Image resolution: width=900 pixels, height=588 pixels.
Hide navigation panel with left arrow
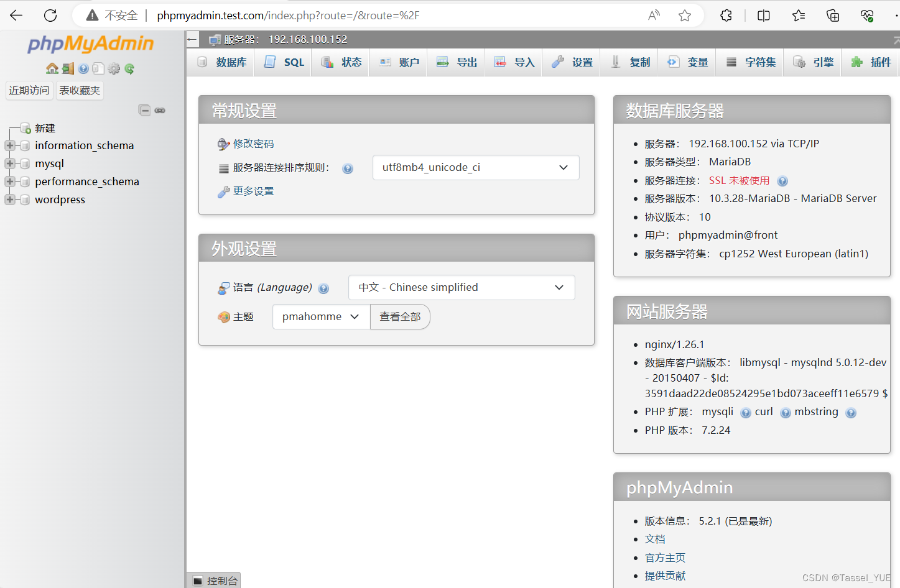[192, 39]
